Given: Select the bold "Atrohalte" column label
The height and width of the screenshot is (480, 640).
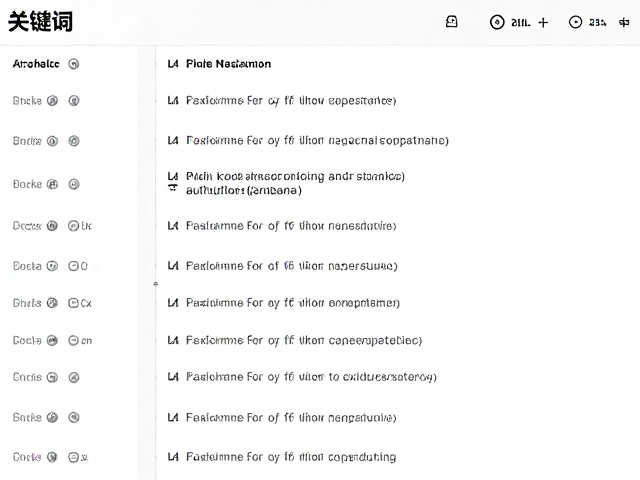Looking at the screenshot, I should click(36, 64).
